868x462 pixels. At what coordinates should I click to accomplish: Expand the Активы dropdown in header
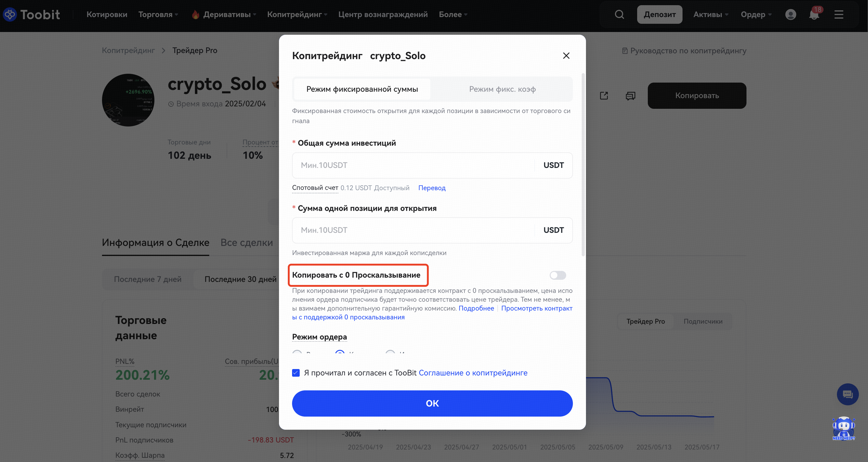click(711, 15)
